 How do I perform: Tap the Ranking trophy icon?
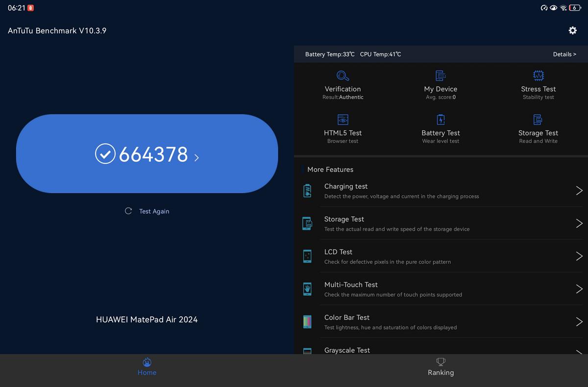pos(441,362)
